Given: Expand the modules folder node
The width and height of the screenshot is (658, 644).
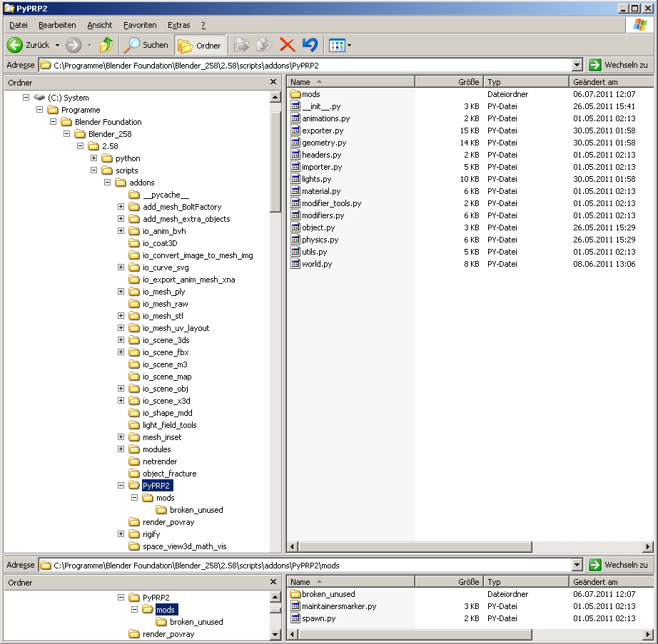Looking at the screenshot, I should [121, 449].
